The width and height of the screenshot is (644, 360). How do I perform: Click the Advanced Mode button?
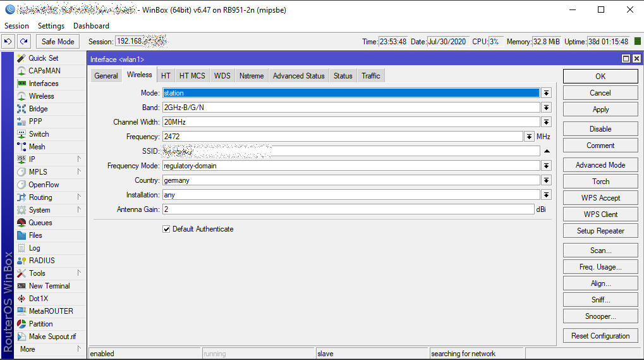click(x=600, y=164)
